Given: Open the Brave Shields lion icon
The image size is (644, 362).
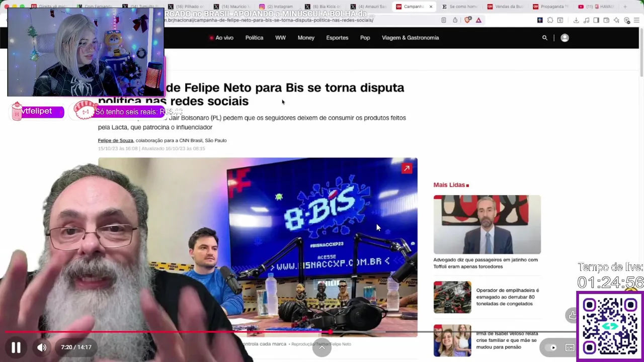Looking at the screenshot, I should click(468, 20).
